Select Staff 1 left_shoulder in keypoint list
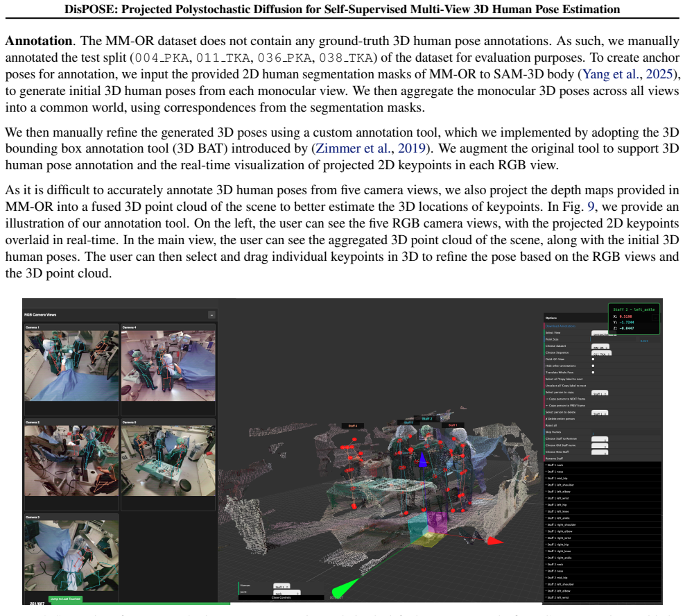685x616 pixels. click(x=602, y=485)
